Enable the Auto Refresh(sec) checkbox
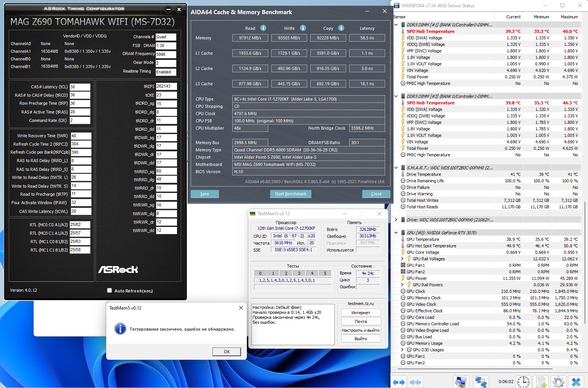Viewport: 588px width, 388px height. [109, 291]
